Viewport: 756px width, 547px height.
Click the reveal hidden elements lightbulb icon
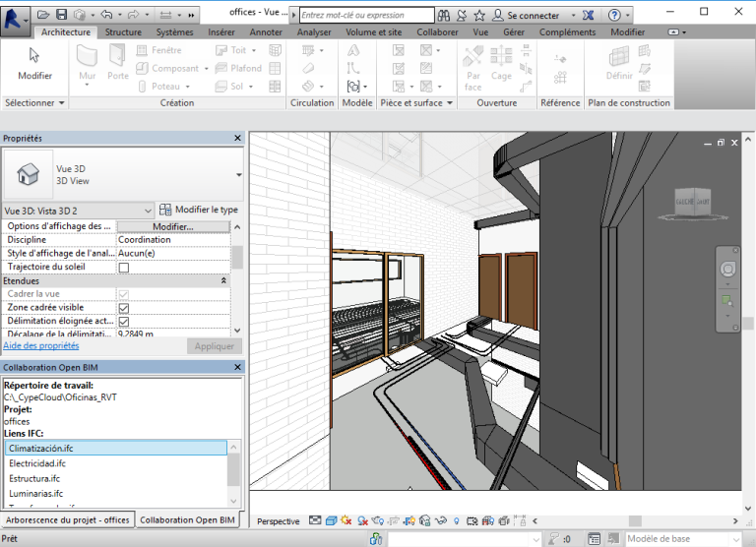[x=456, y=521]
